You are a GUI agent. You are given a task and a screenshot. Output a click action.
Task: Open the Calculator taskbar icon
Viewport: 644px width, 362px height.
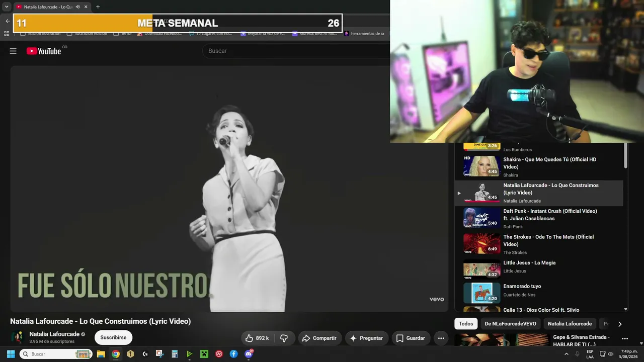click(x=175, y=354)
